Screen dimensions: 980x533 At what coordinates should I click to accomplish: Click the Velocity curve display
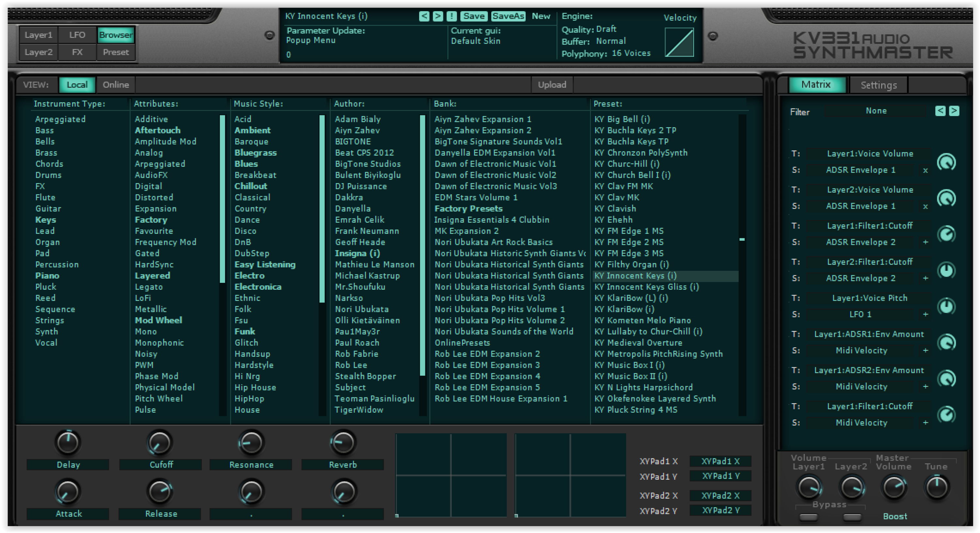click(679, 42)
